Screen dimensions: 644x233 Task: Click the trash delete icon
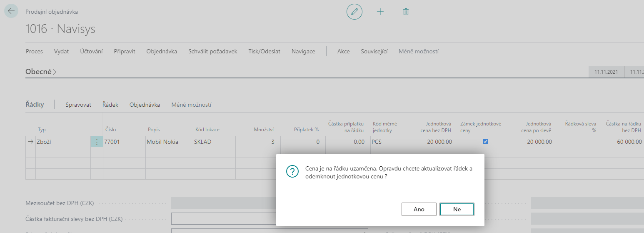coord(406,12)
